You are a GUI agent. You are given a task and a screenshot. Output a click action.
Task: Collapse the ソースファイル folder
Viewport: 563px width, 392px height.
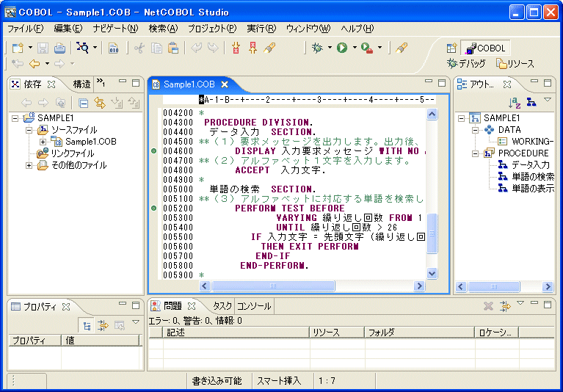click(x=29, y=130)
